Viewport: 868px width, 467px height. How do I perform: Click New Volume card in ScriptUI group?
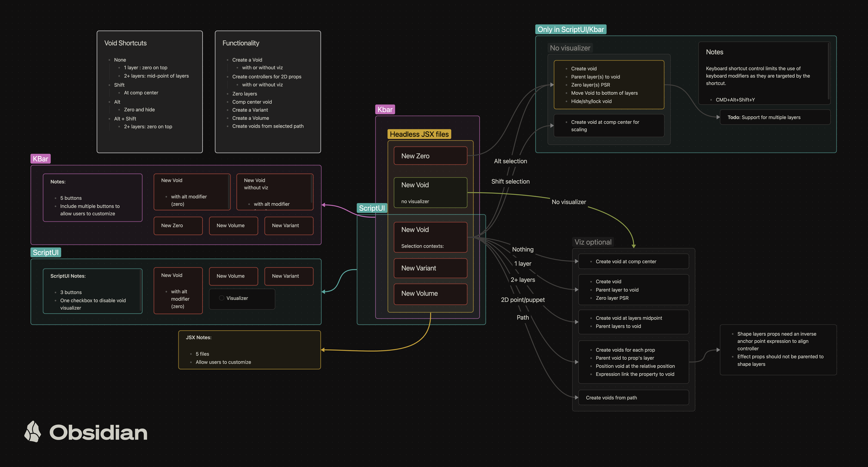tap(233, 276)
